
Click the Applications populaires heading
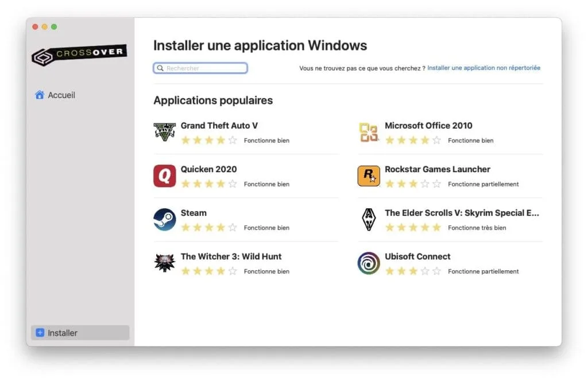[x=213, y=100]
